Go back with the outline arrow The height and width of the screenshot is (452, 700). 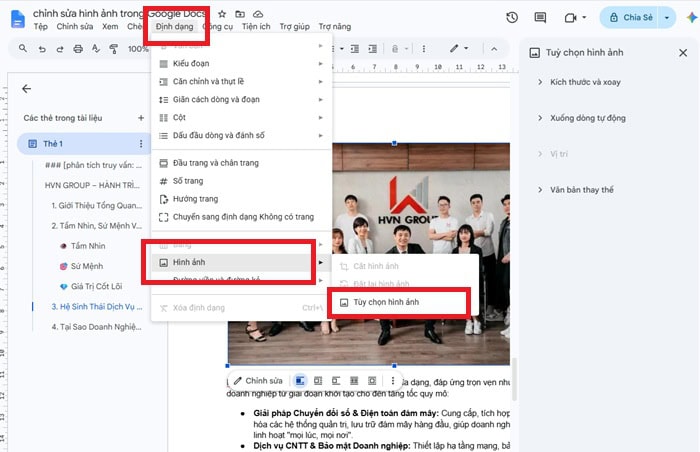26,88
